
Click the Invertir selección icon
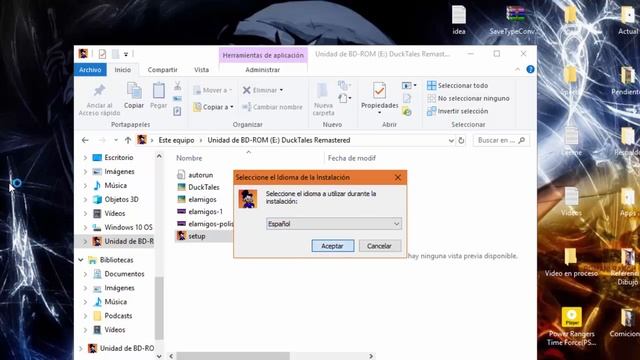pos(431,111)
